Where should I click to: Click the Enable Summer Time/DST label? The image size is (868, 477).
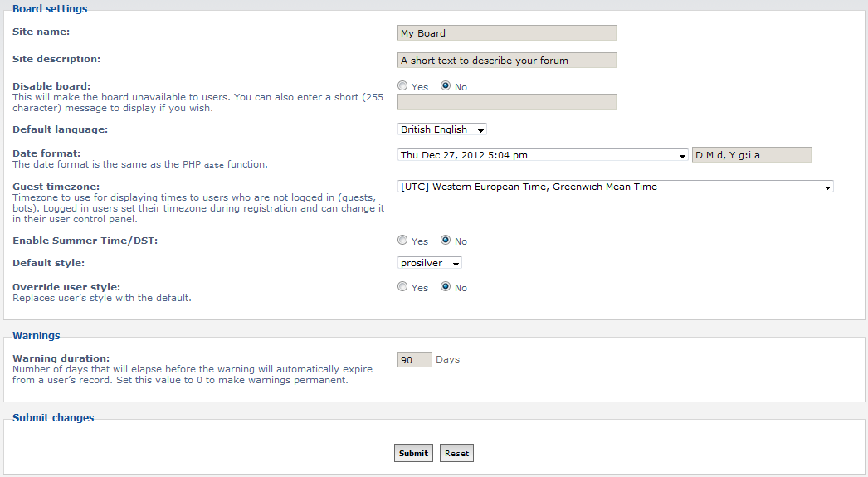[x=85, y=241]
